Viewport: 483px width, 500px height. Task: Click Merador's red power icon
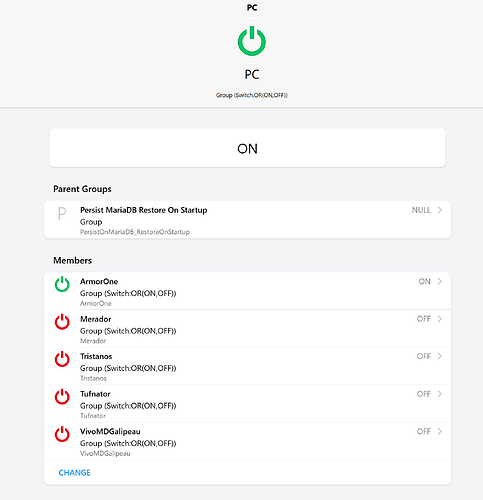click(x=62, y=322)
